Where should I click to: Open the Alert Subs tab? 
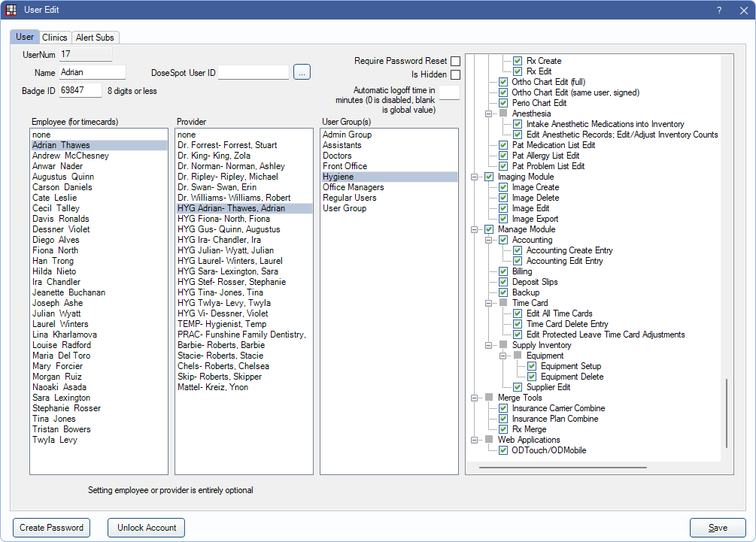point(96,38)
